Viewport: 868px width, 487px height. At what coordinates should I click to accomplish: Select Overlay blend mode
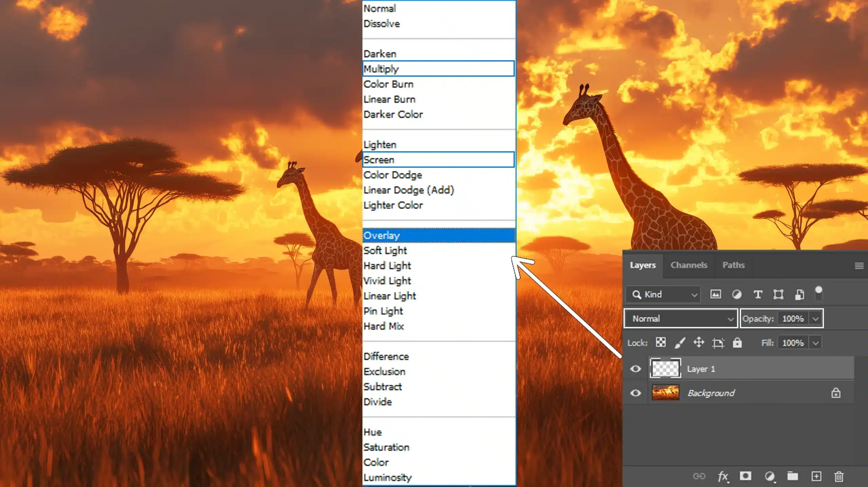pyautogui.click(x=438, y=235)
